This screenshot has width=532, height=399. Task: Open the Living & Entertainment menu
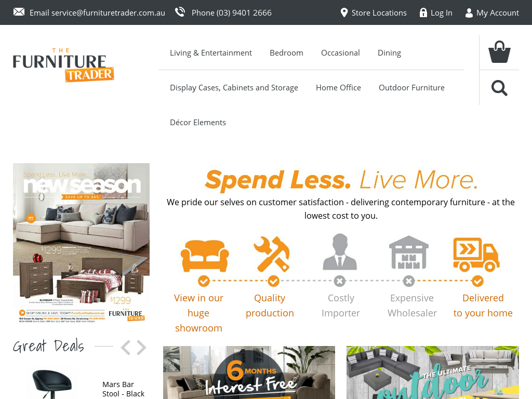coord(211,53)
